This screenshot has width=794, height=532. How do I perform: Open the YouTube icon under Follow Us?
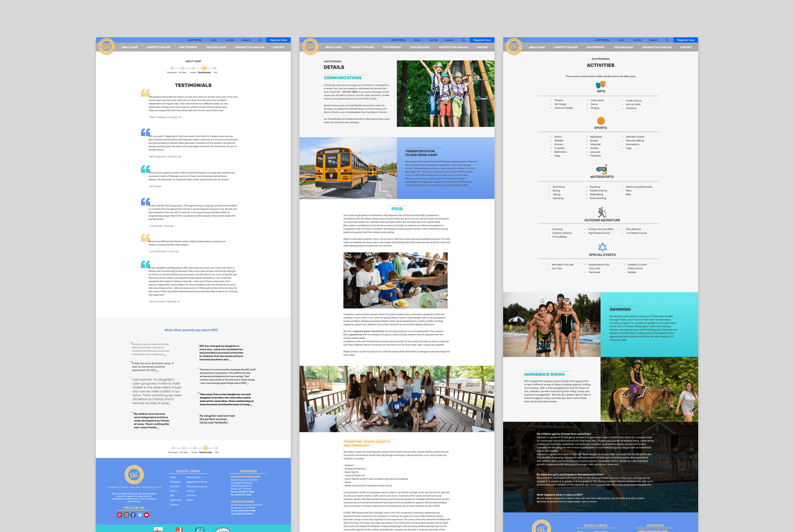[x=147, y=515]
